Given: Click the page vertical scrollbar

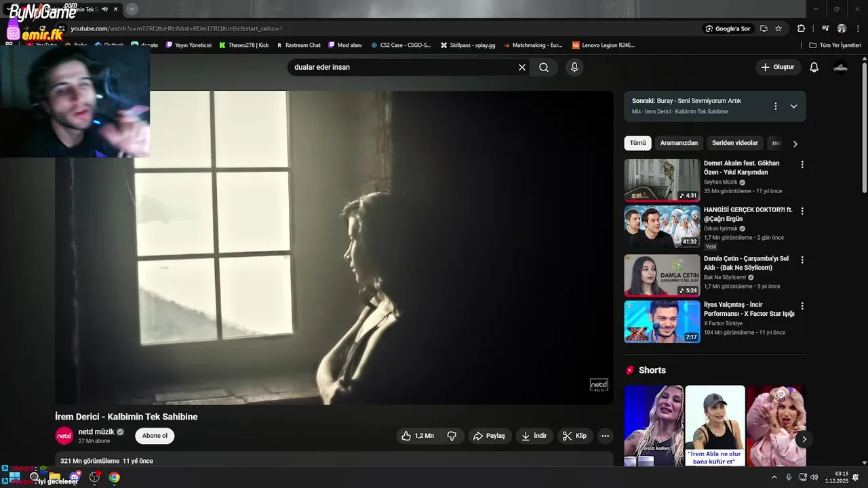Looking at the screenshot, I should pyautogui.click(x=865, y=128).
